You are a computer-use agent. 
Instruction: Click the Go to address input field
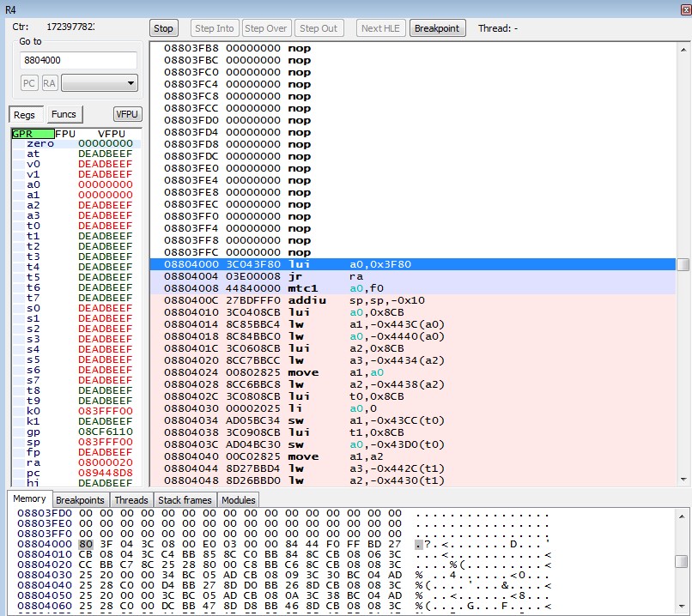[78, 61]
